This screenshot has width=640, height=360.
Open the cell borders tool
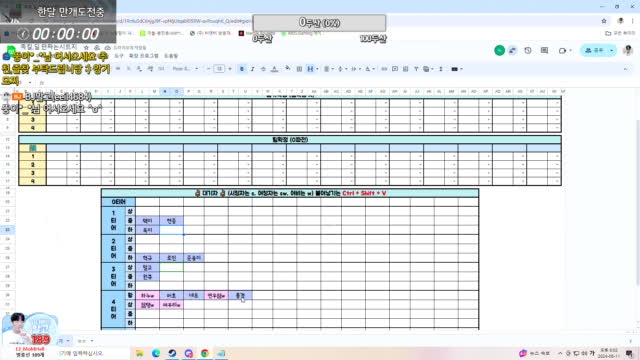pyautogui.click(x=299, y=69)
